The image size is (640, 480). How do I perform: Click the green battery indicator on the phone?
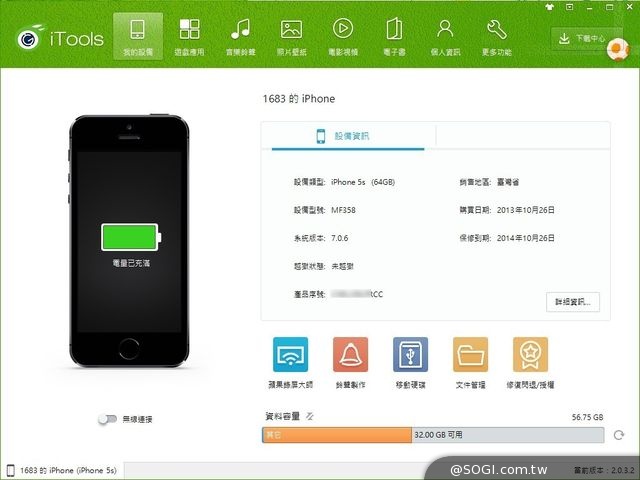coord(131,237)
